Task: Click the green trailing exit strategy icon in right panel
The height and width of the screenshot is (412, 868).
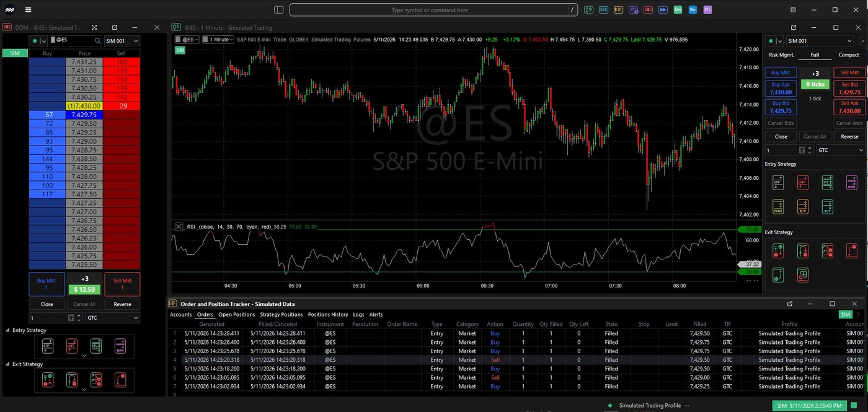Action: click(777, 274)
